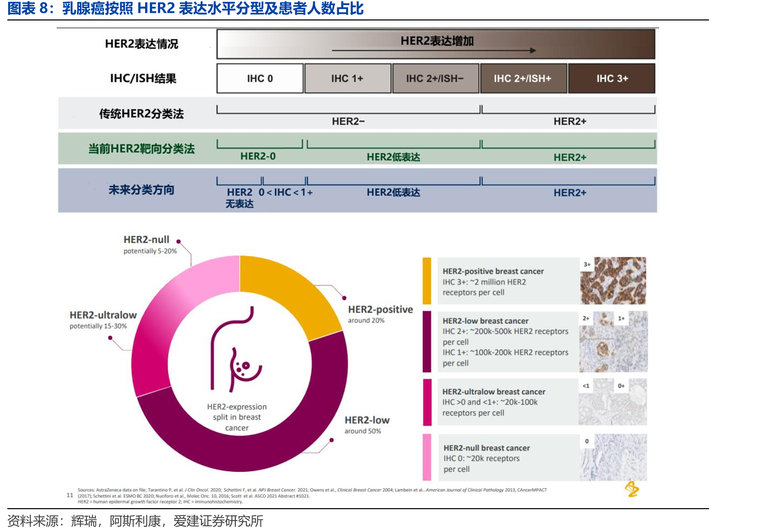Click the HER2表达增加 gradient bar
The width and height of the screenshot is (772, 532).
tap(436, 44)
